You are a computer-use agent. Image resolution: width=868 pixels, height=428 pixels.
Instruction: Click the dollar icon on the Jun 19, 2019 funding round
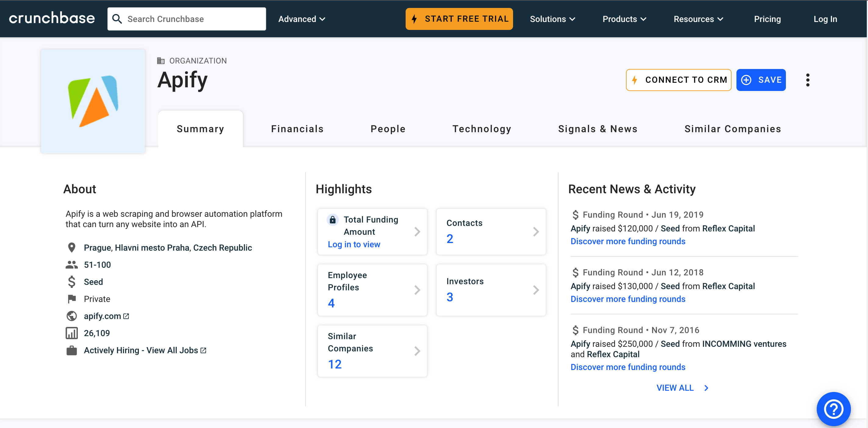pos(576,214)
